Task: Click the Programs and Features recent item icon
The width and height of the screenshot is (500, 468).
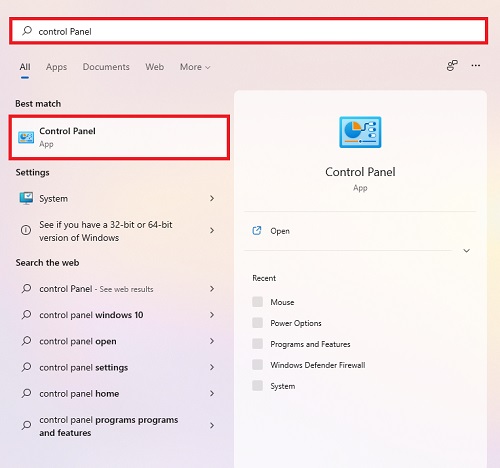Action: (x=257, y=344)
